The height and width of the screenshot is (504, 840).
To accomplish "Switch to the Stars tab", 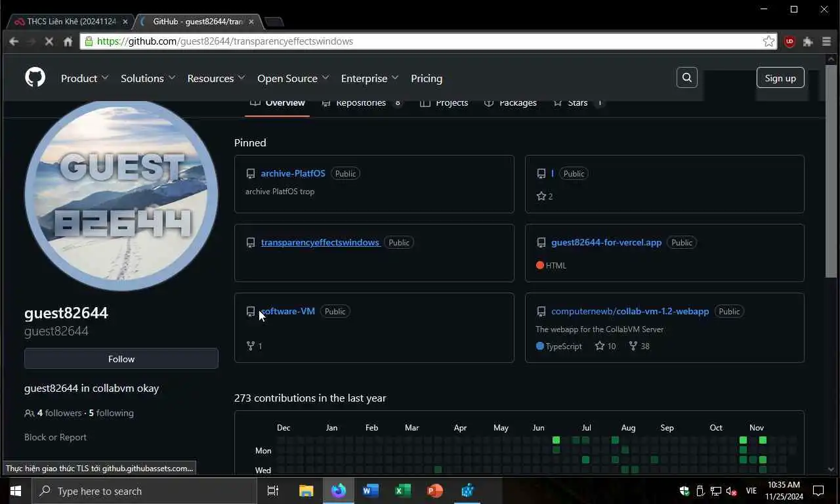I will (x=578, y=103).
